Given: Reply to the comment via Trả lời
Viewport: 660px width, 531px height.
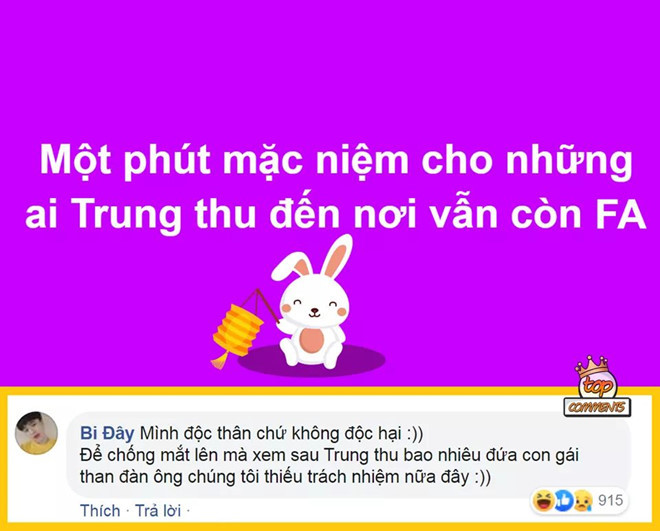Looking at the screenshot, I should coord(158,511).
